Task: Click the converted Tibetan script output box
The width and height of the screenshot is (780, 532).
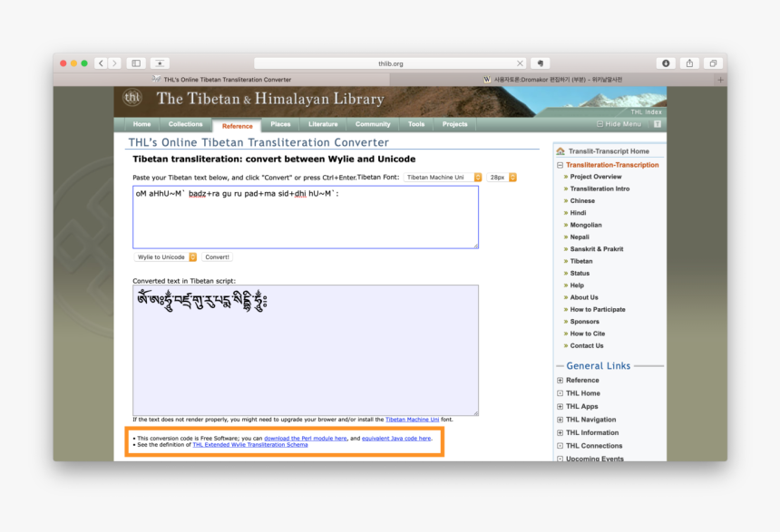Action: [x=306, y=350]
